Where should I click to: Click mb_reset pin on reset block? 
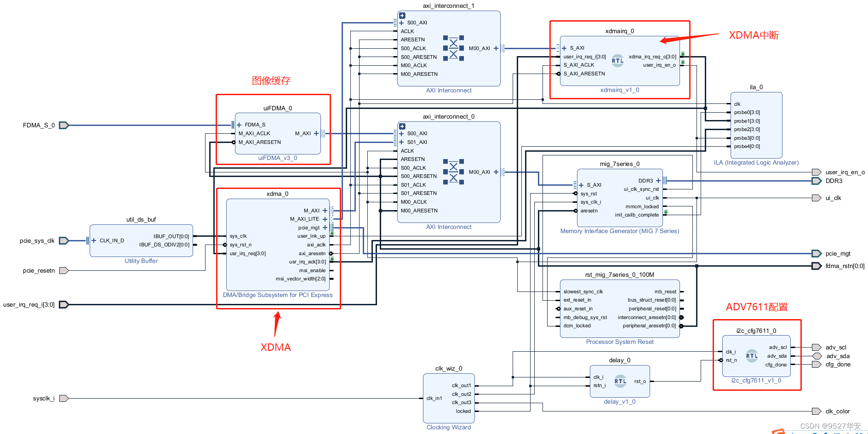(665, 292)
